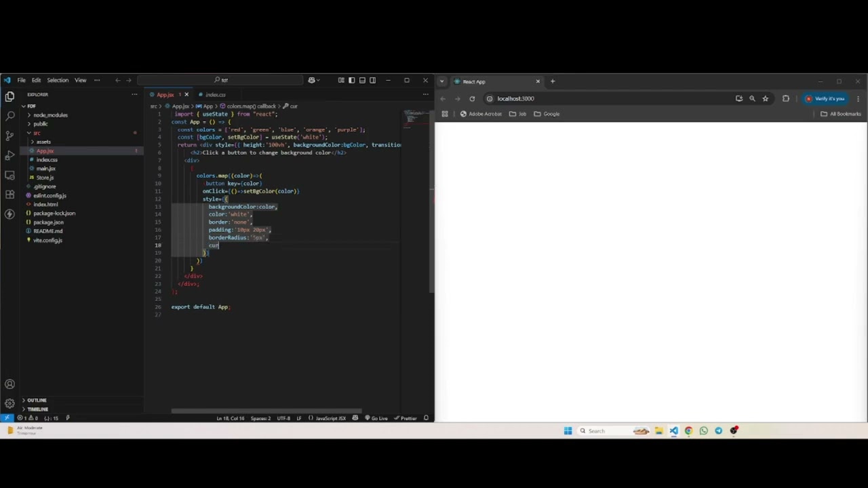Change the UTF-8 file encoding

(283, 418)
